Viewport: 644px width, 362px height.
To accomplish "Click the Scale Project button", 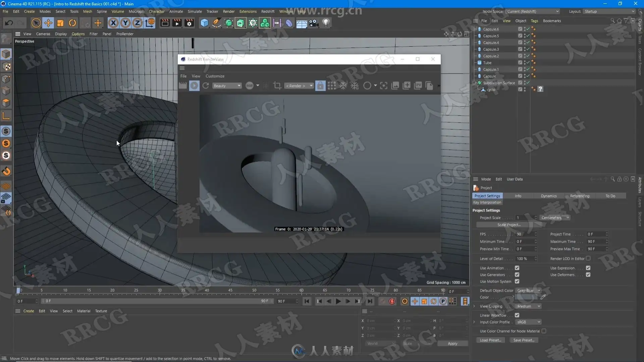I will click(509, 225).
